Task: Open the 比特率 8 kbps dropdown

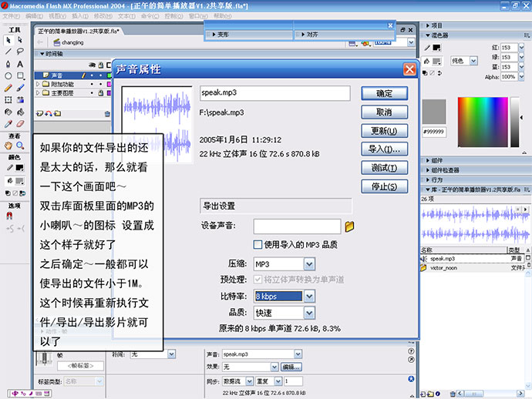Action: tap(309, 297)
